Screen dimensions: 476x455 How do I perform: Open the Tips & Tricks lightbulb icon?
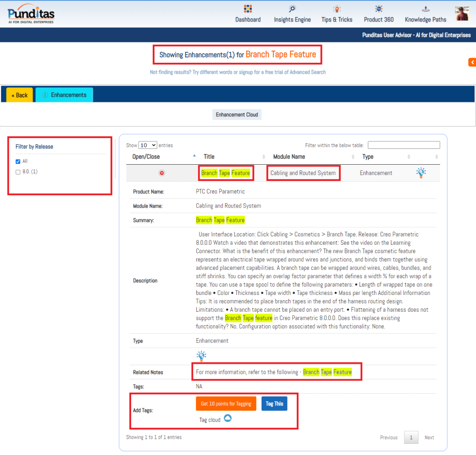pos(336,9)
